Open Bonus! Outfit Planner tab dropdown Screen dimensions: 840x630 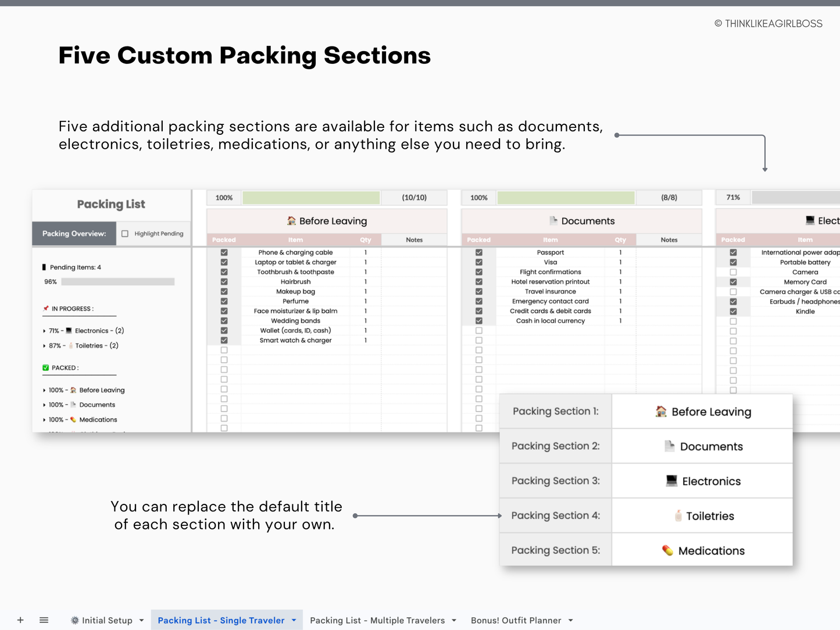[x=570, y=620]
